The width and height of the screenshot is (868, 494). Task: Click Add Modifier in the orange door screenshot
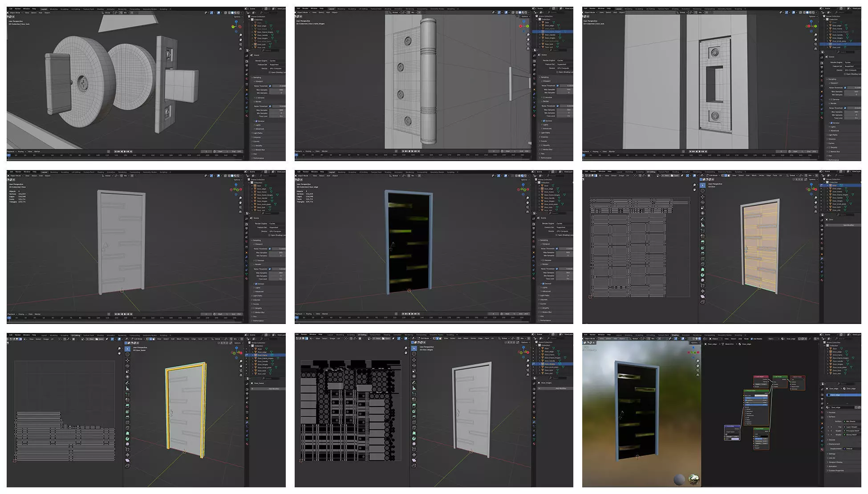[848, 225]
